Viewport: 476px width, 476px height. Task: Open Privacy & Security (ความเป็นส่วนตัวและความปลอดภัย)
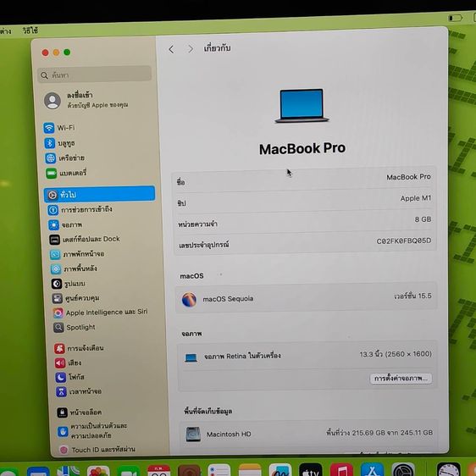point(92,430)
